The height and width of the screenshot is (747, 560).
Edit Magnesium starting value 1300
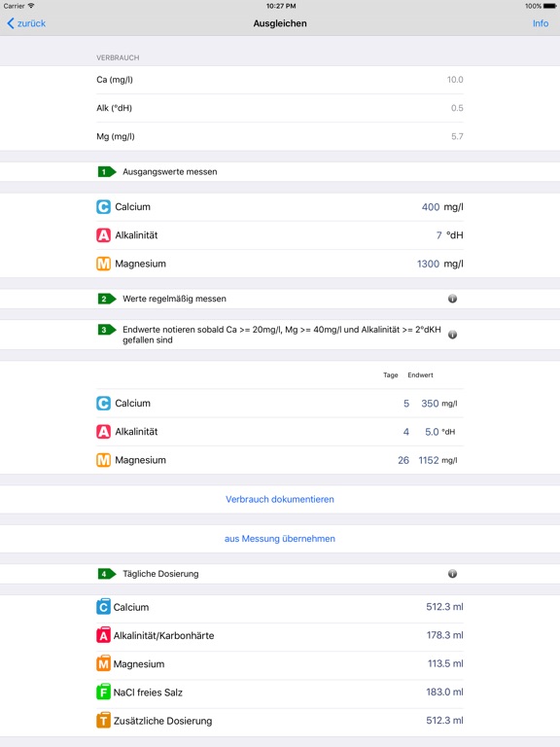428,264
